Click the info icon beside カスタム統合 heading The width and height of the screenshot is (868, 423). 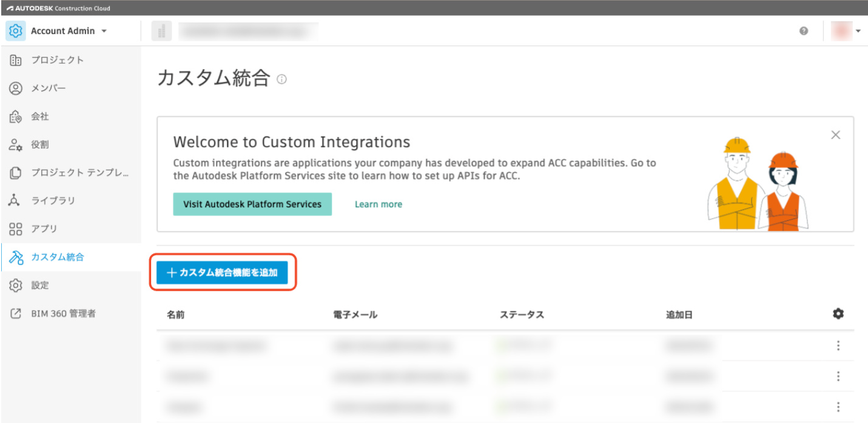(x=281, y=79)
